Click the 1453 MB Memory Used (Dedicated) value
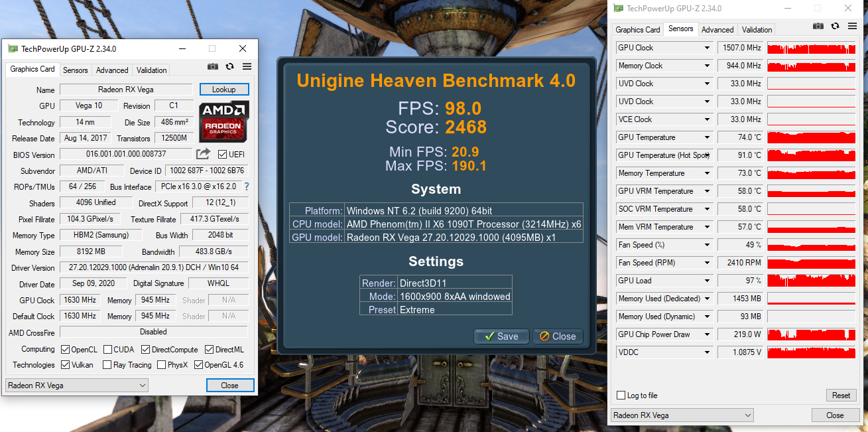868x432 pixels. [741, 299]
